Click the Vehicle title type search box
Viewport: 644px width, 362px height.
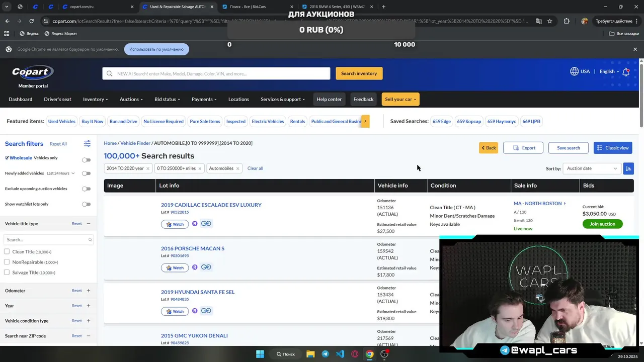tap(48, 240)
